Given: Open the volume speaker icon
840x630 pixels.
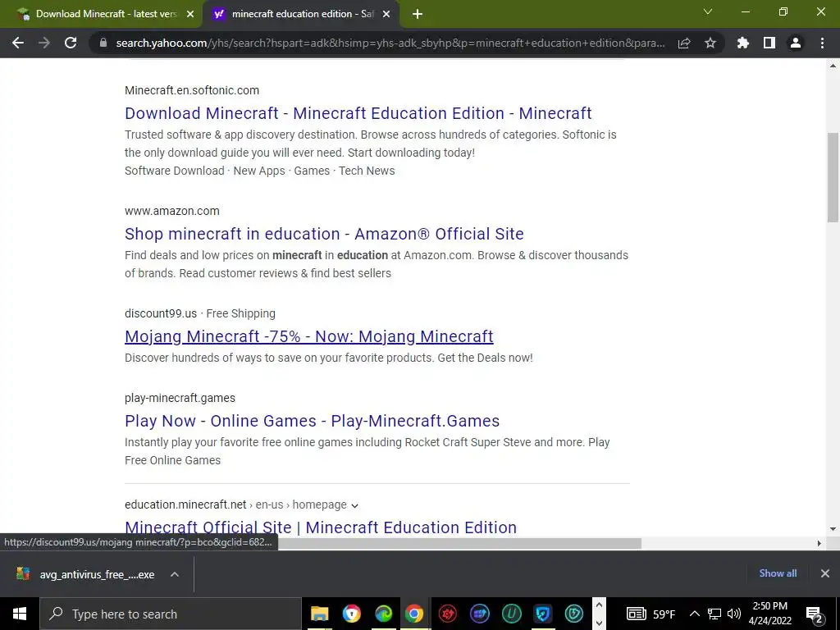Looking at the screenshot, I should (734, 614).
